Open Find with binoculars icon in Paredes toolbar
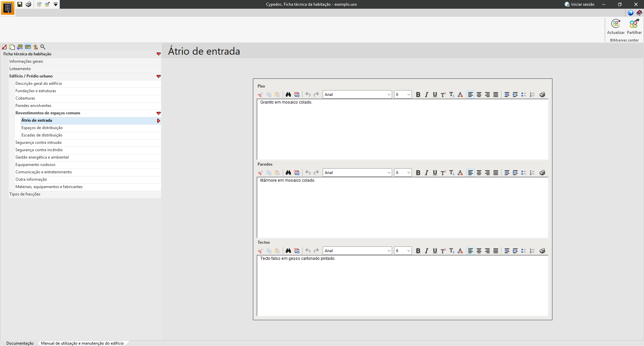644x346 pixels. click(x=288, y=173)
